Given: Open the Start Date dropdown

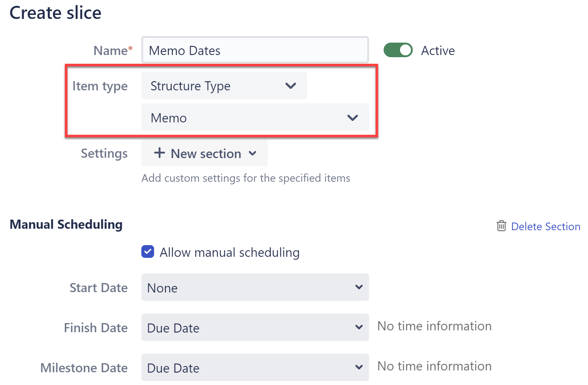Looking at the screenshot, I should tap(255, 287).
